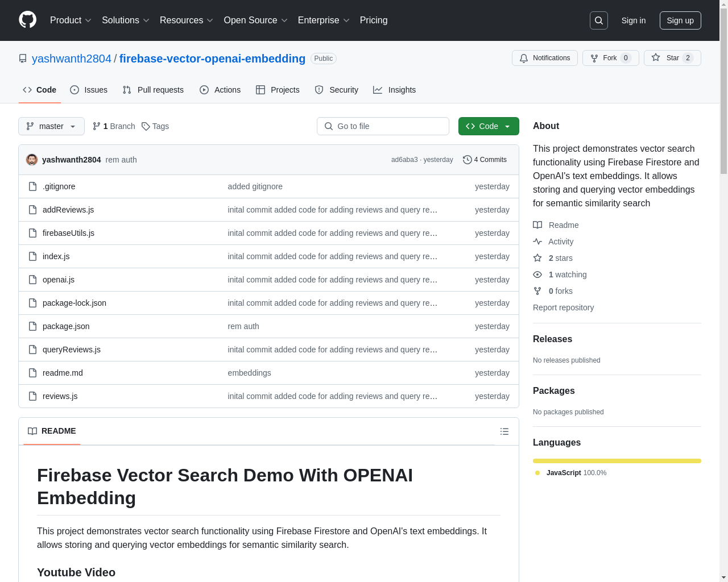Click the Sign in link
Viewport: 728px width, 582px height.
tap(634, 20)
